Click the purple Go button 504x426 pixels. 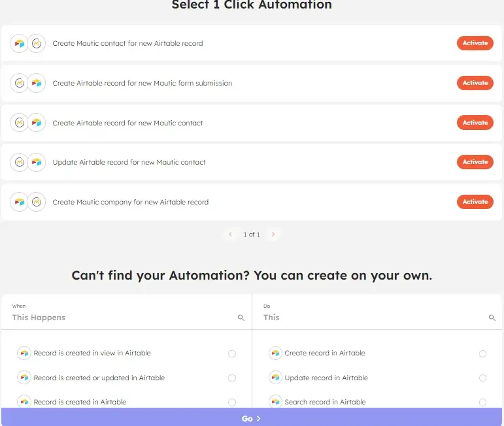coord(252,418)
